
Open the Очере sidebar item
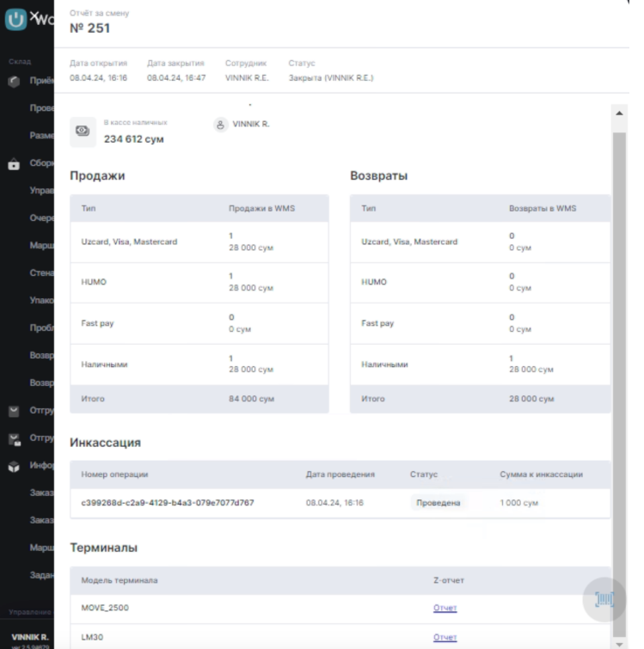(41, 218)
